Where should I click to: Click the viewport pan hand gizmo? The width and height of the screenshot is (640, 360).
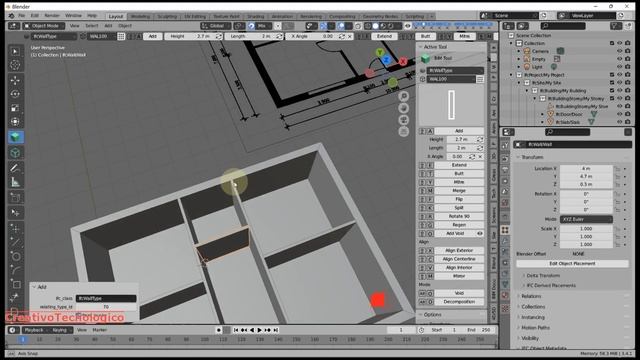404,108
